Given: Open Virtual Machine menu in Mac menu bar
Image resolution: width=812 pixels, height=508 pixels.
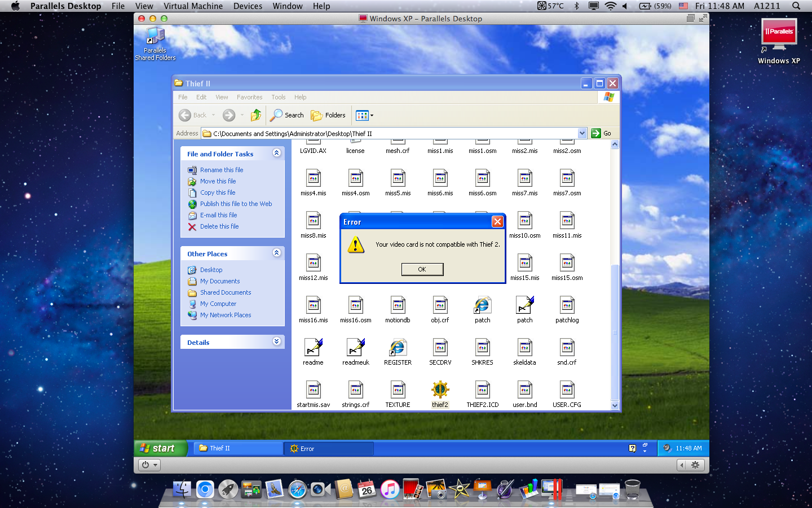Looking at the screenshot, I should 193,6.
